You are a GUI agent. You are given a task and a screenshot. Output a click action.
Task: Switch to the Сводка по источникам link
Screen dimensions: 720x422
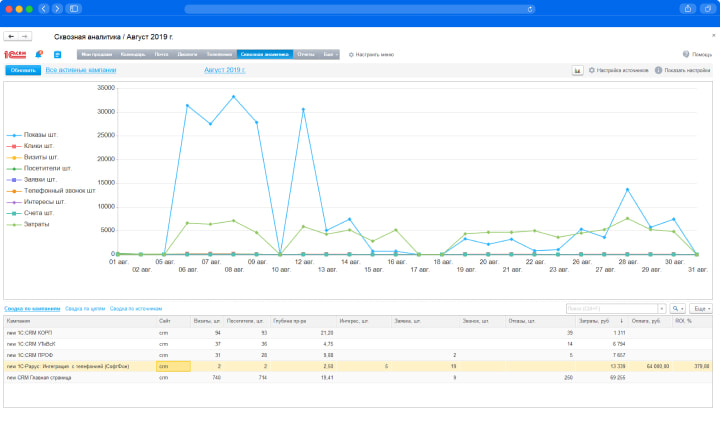(136, 309)
